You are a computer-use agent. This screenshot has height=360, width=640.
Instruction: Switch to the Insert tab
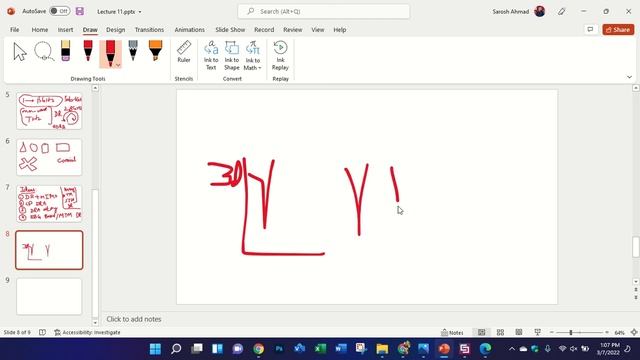pos(65,29)
